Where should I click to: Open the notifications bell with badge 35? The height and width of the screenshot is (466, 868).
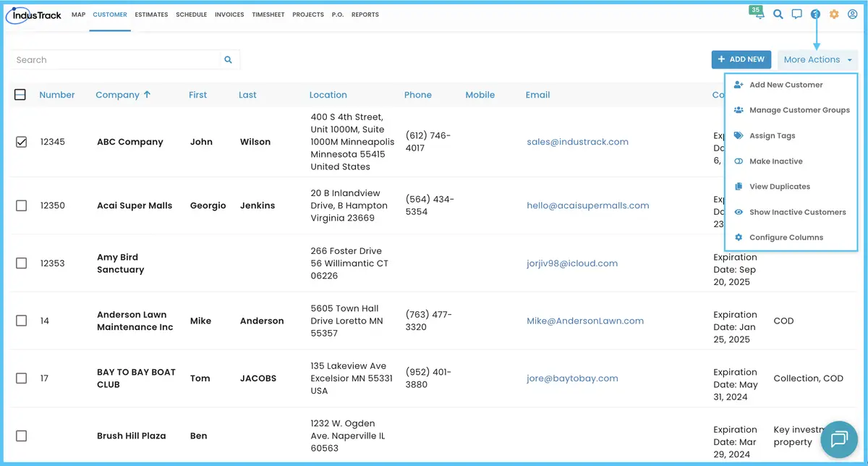click(x=759, y=14)
